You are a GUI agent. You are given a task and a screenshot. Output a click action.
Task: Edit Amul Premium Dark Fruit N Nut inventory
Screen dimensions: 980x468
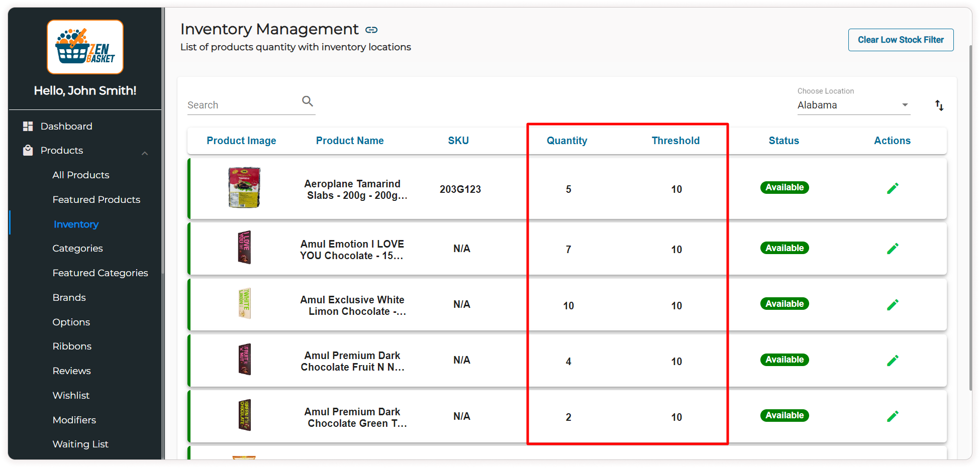[x=893, y=361]
